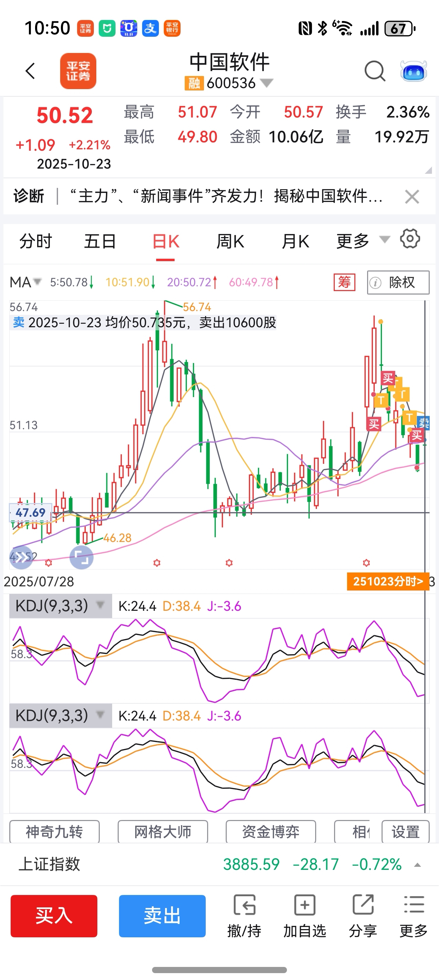Open 撤/持 cancel and holdings icon

pyautogui.click(x=244, y=916)
